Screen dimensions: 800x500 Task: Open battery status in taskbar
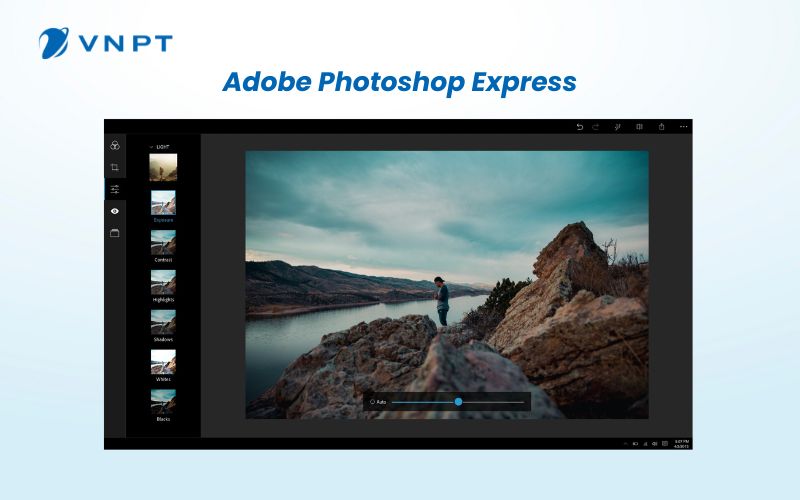click(635, 444)
